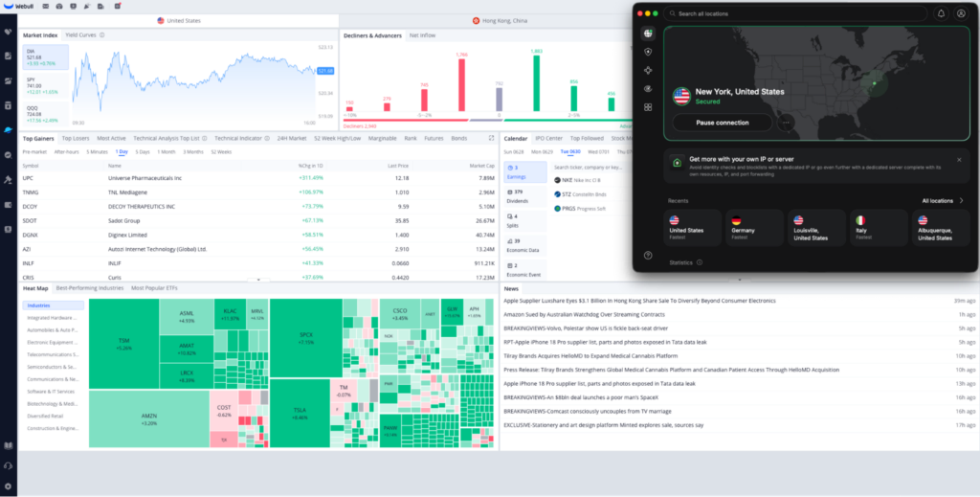Select the Pre-market period filter

(x=35, y=152)
